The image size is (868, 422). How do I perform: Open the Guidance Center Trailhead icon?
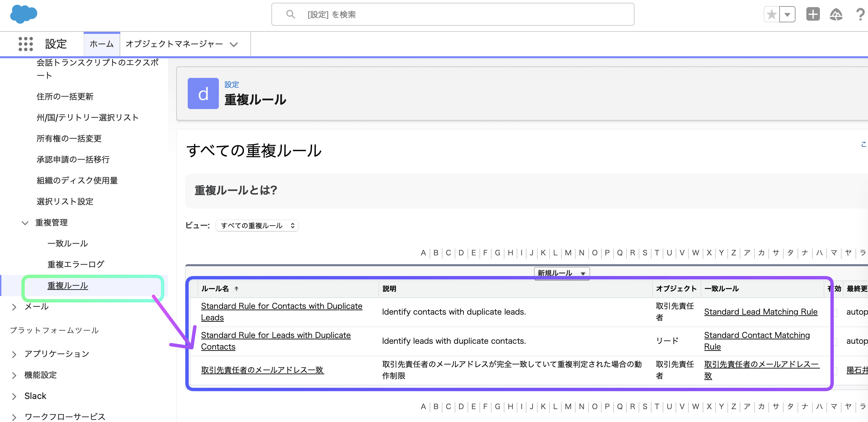pos(836,14)
